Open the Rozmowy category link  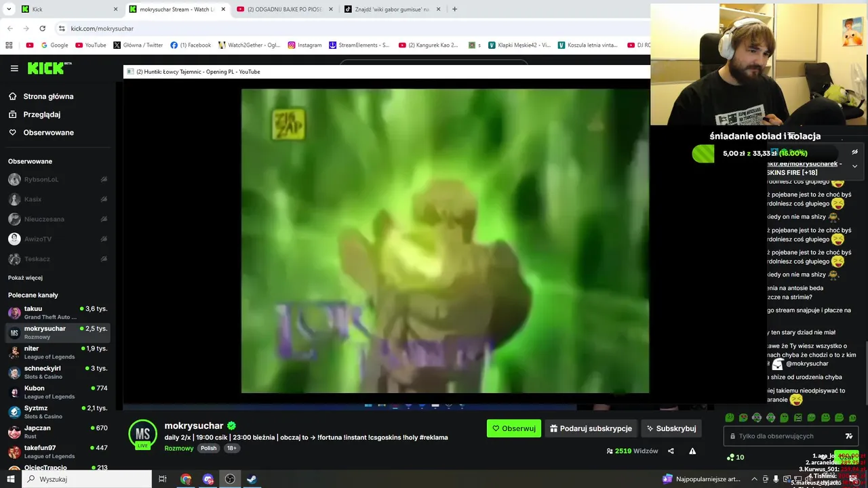pyautogui.click(x=178, y=448)
